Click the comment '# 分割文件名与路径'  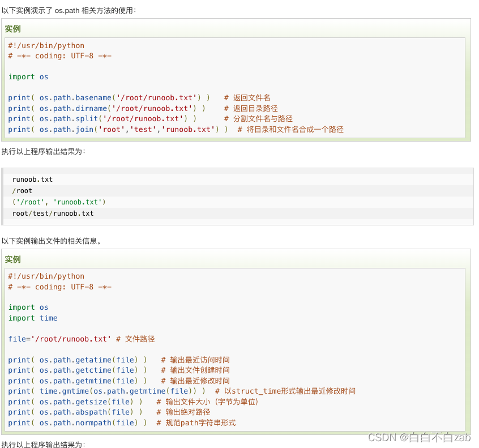258,118
